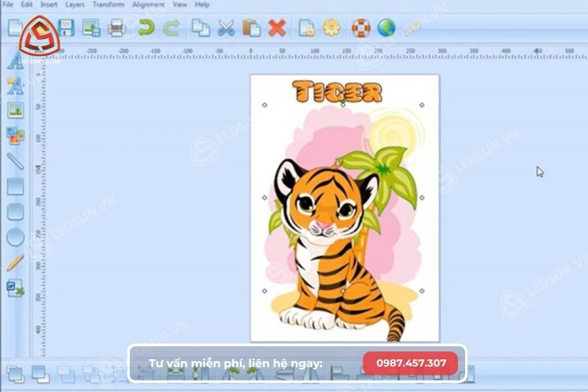Open the Alignment menu
The height and width of the screenshot is (392, 588).
(x=146, y=4)
